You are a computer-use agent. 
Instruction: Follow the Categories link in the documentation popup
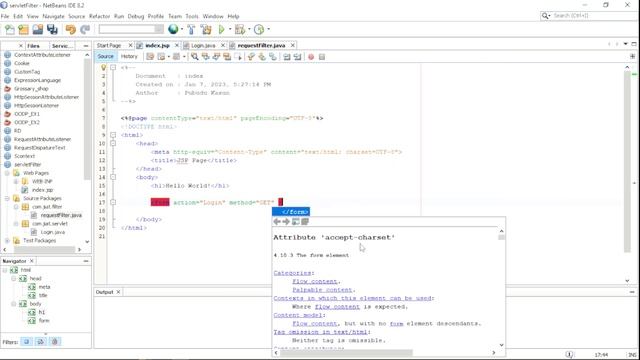coord(292,273)
